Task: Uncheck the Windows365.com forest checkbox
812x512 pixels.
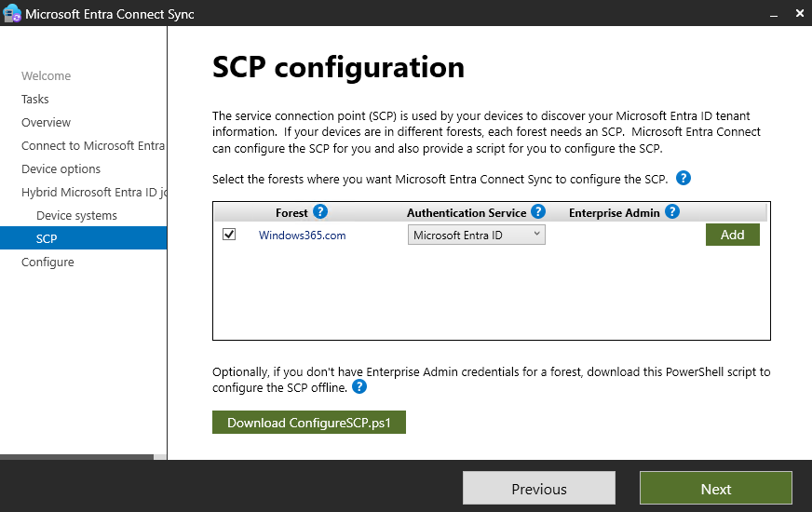Action: point(229,235)
